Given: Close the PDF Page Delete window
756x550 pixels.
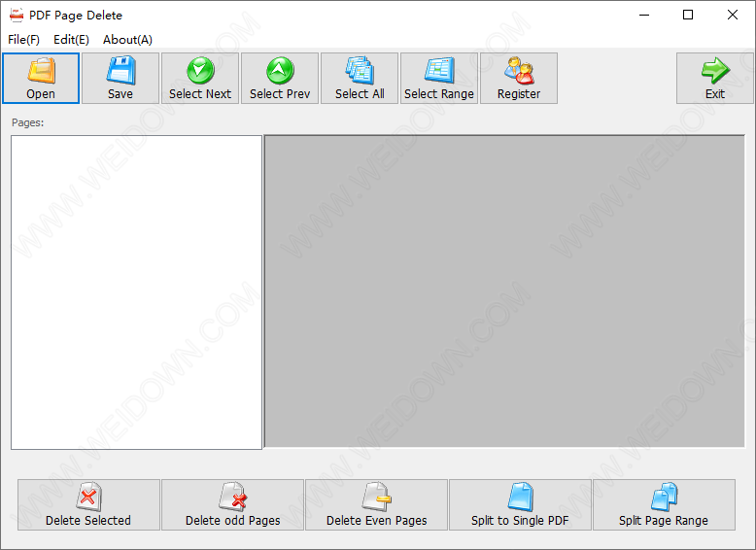Looking at the screenshot, I should pos(733,15).
